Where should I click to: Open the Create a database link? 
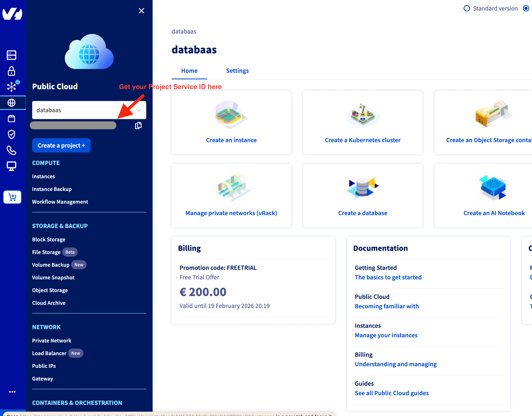[363, 213]
